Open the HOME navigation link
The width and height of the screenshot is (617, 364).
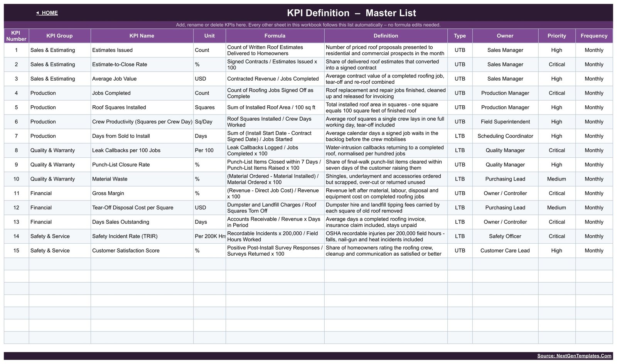click(x=47, y=13)
